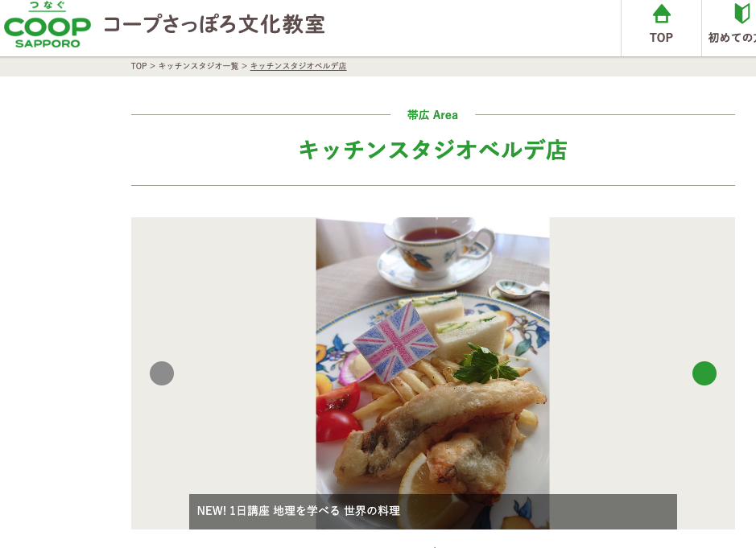Advance carousel with green circle button
The width and height of the screenshot is (756, 548).
tap(704, 373)
